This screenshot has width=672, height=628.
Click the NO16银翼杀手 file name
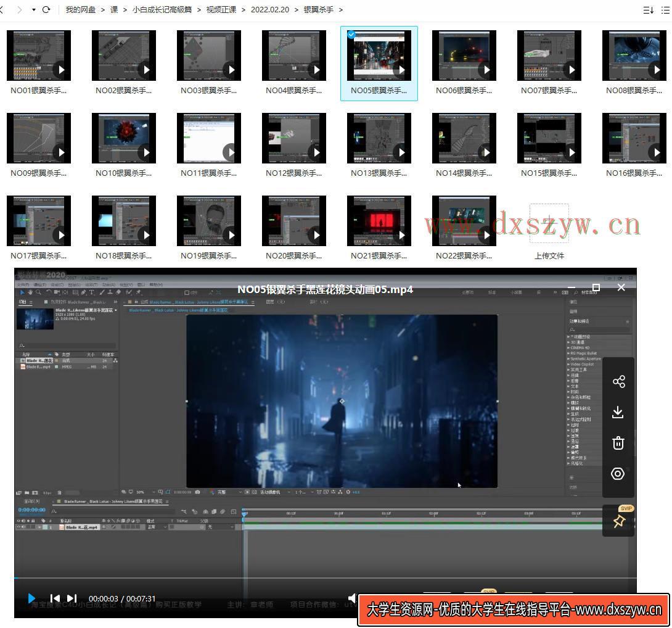634,173
